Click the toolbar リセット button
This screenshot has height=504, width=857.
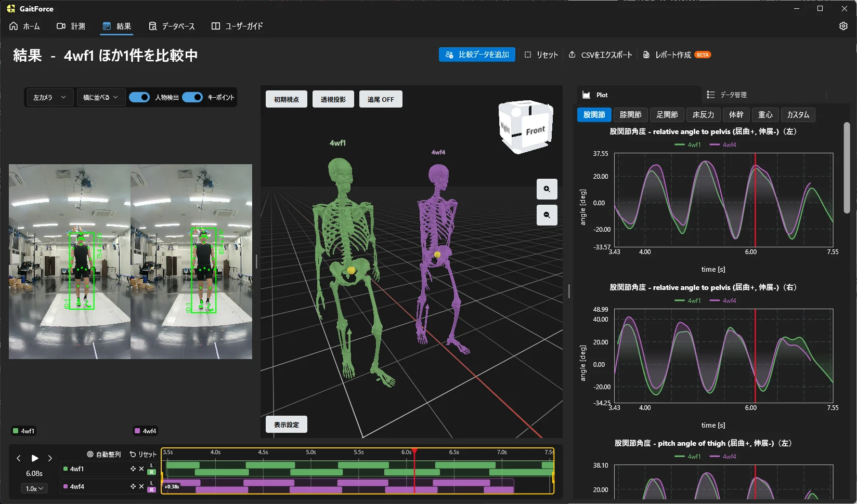tap(541, 55)
